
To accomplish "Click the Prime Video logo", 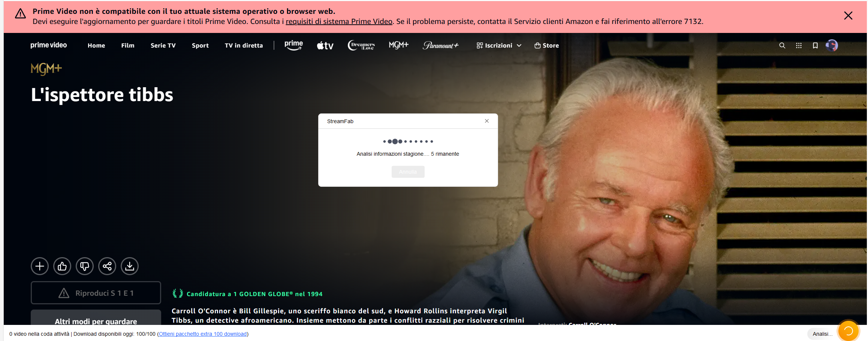I will 49,45.
